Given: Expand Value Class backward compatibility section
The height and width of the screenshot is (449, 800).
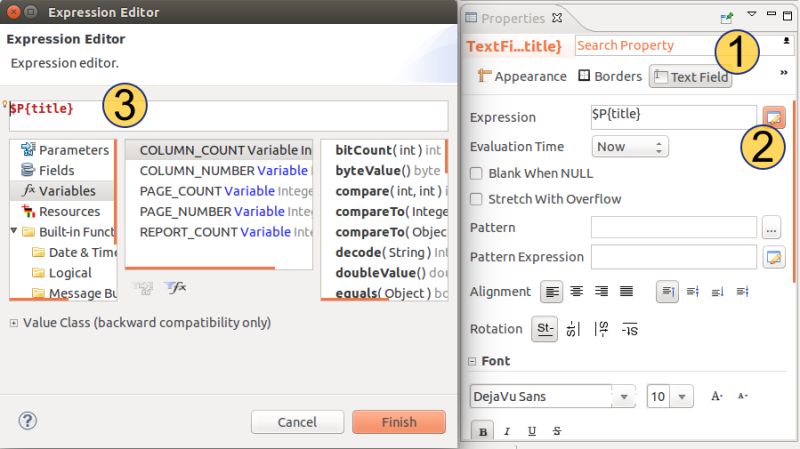Looking at the screenshot, I should point(14,323).
